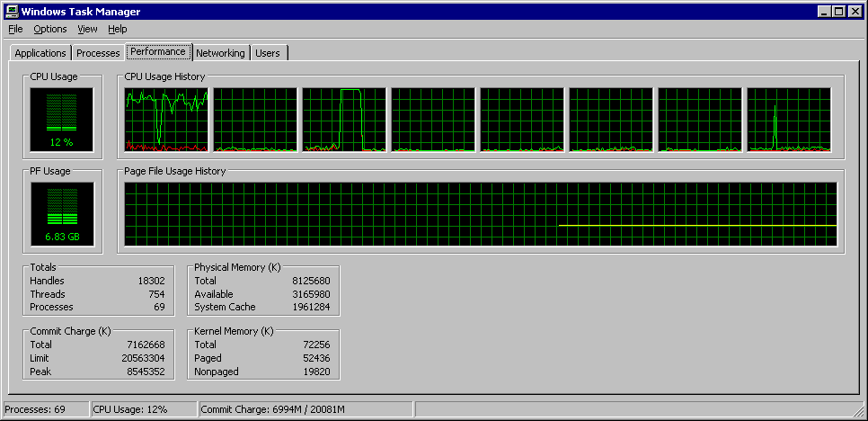Open the File menu
This screenshot has width=868, height=421.
(x=15, y=29)
